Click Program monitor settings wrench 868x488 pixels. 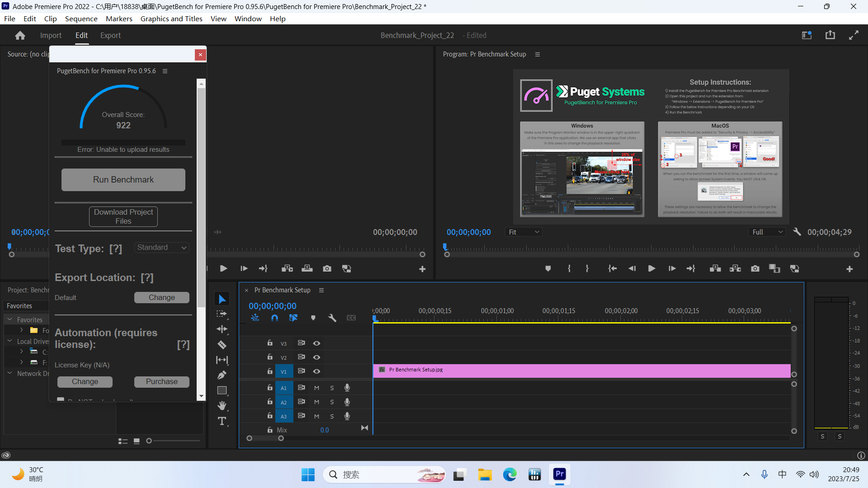point(797,232)
